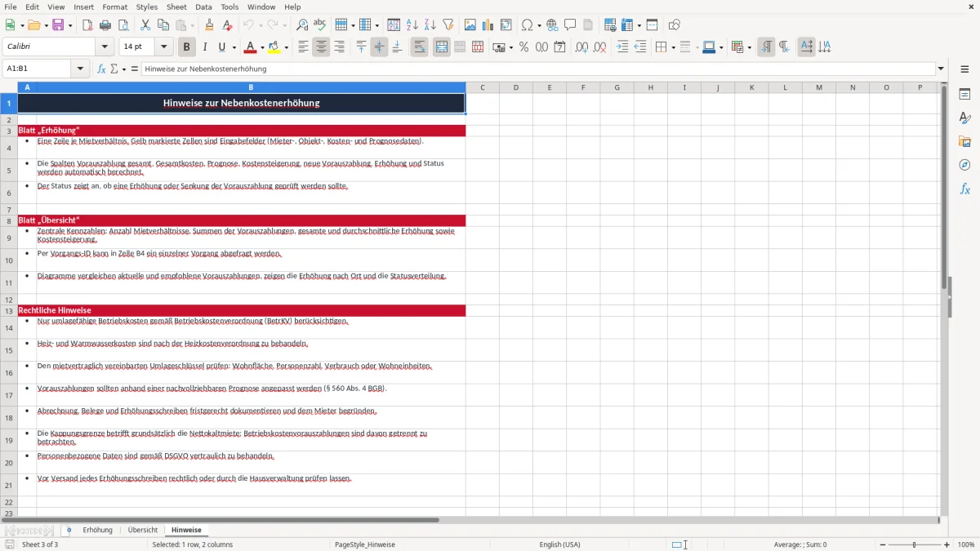980x551 pixels.
Task: Expand the formula bar
Action: point(941,69)
